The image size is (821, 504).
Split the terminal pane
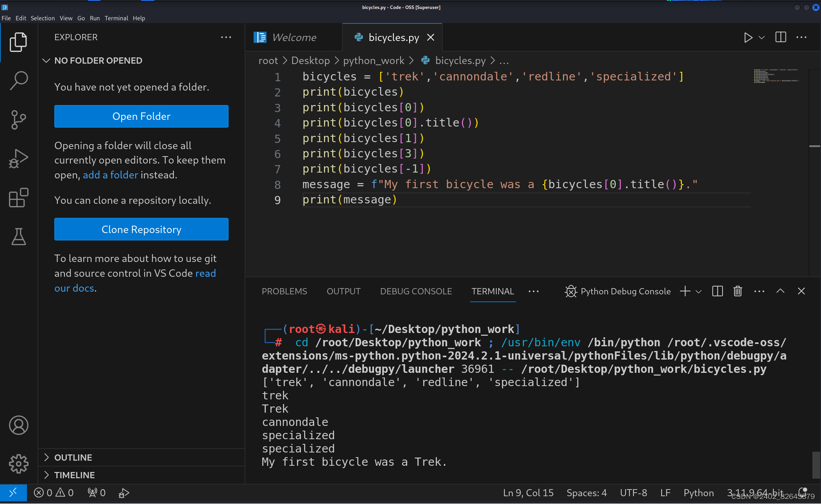tap(717, 291)
